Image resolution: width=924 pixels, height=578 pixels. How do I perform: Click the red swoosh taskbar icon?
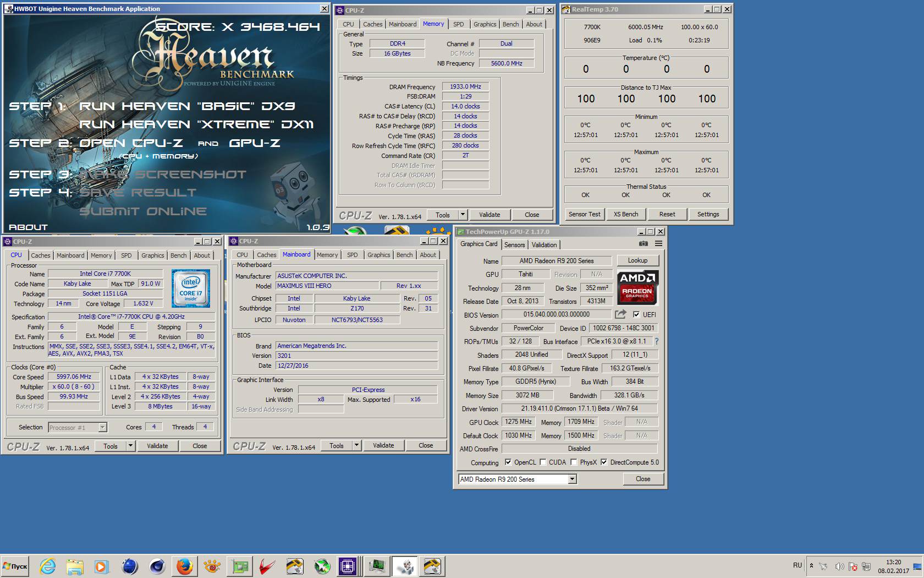pos(267,566)
